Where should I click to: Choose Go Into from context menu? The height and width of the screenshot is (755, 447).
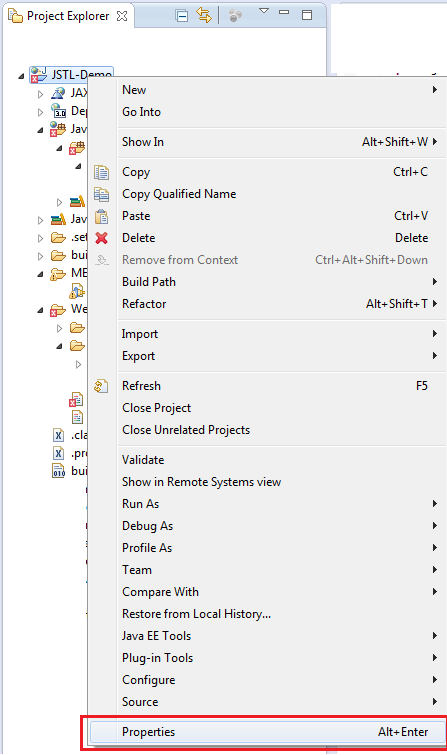point(267,112)
